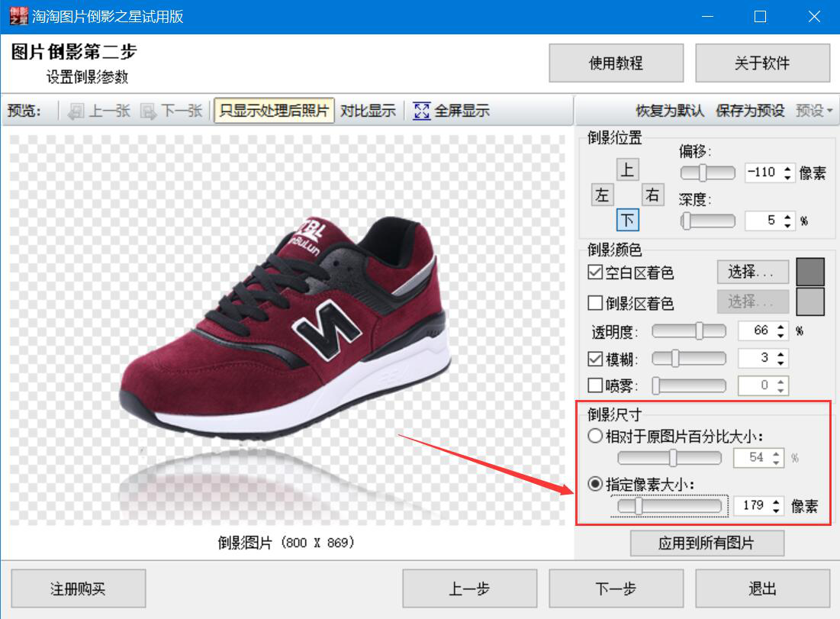The width and height of the screenshot is (840, 619).
Task: Click 应用到所有图片 button
Action: tap(706, 543)
